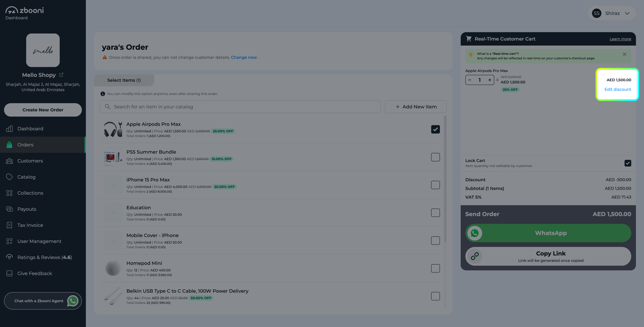Click Edit discount link
Viewport: 644px width, 327px height.
click(x=618, y=89)
